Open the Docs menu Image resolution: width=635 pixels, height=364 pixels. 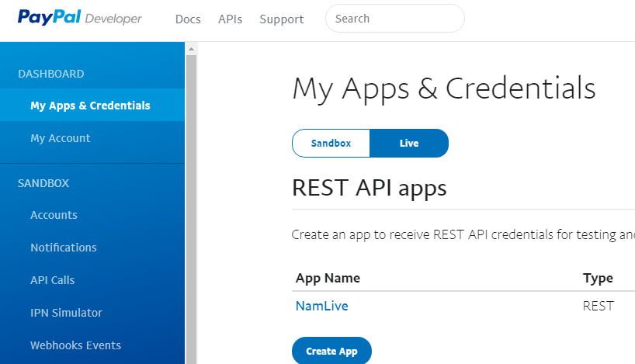tap(188, 19)
